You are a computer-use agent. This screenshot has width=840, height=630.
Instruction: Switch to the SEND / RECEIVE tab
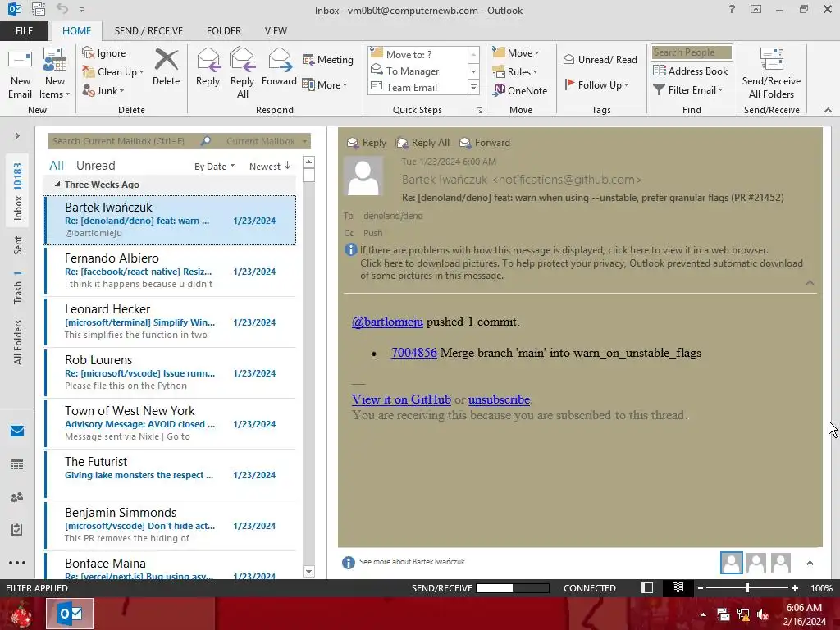tap(149, 31)
